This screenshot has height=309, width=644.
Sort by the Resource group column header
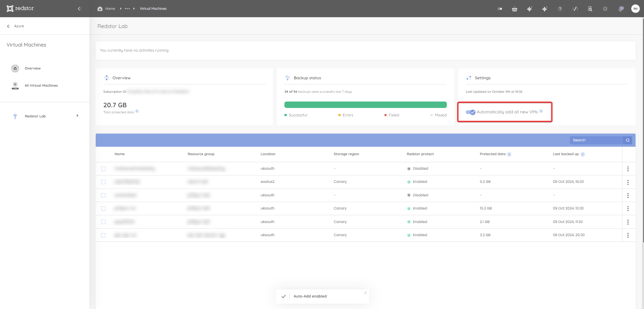(201, 154)
